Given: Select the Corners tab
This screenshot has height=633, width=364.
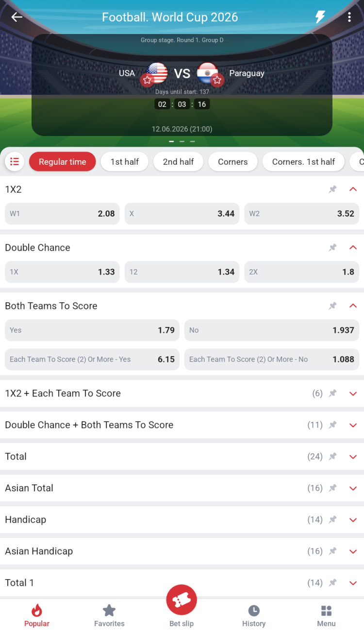Looking at the screenshot, I should (x=233, y=162).
